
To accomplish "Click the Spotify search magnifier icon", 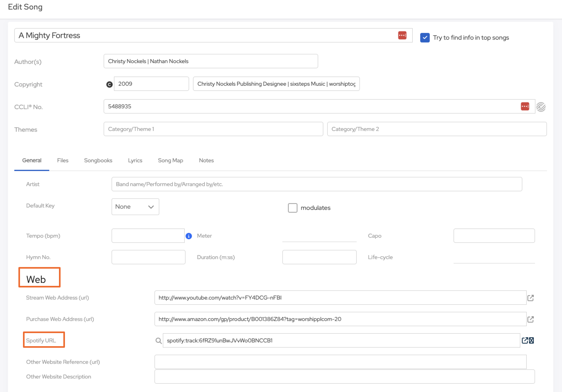I will pos(159,341).
